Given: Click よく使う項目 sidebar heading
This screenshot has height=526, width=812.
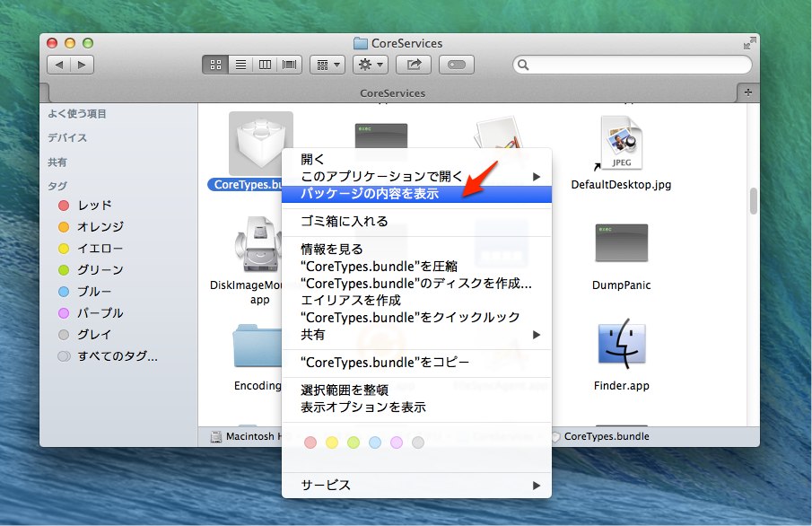Looking at the screenshot, I should [x=77, y=113].
